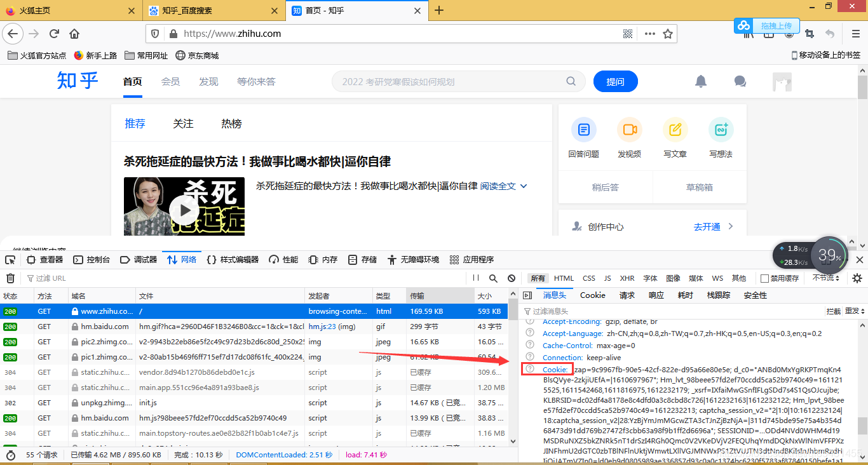The width and height of the screenshot is (868, 465).
Task: Select the JS request type filter
Action: click(x=607, y=278)
